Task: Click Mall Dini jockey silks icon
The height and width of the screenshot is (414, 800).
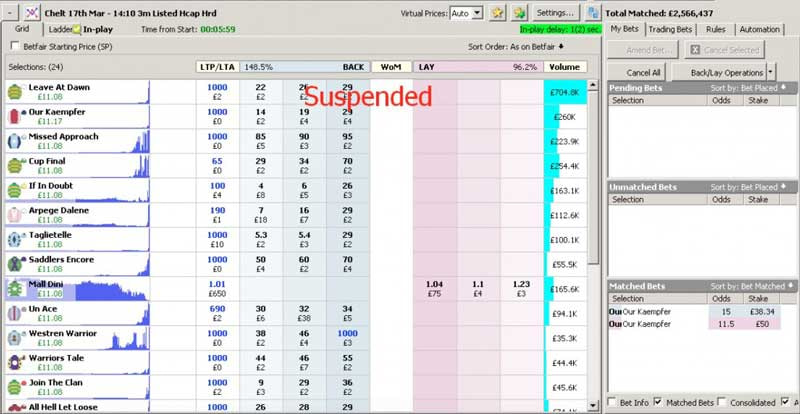Action: 15,288
